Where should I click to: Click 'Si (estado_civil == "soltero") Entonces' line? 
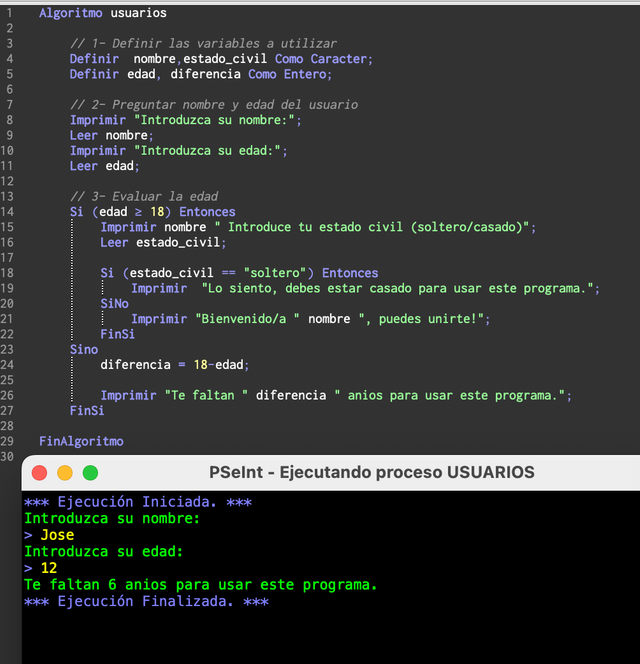tap(239, 273)
